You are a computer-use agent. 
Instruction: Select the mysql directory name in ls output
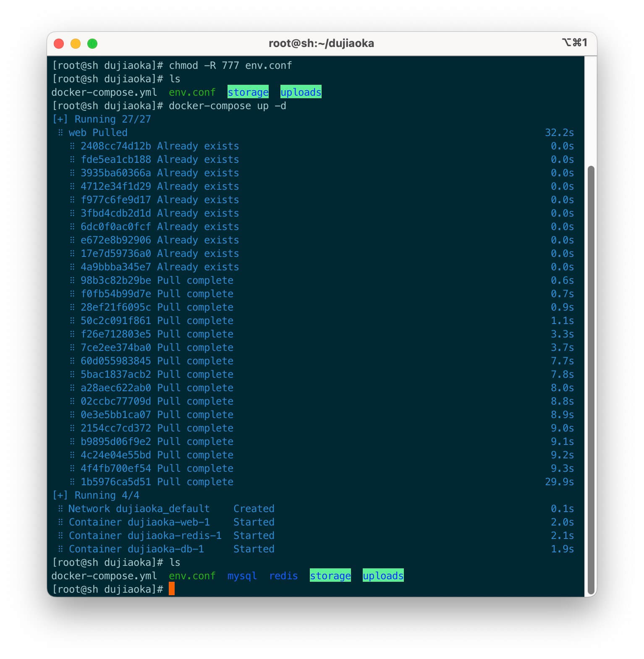click(x=242, y=576)
